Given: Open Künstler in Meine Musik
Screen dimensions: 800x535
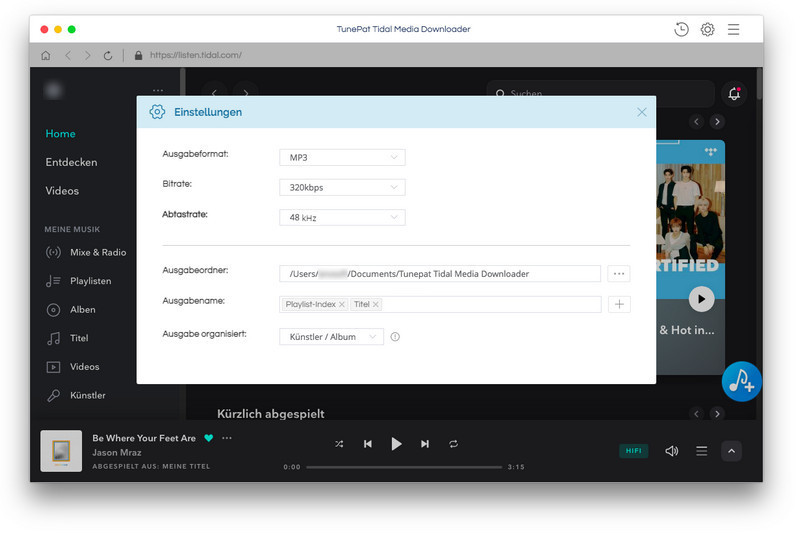Looking at the screenshot, I should click(76, 395).
